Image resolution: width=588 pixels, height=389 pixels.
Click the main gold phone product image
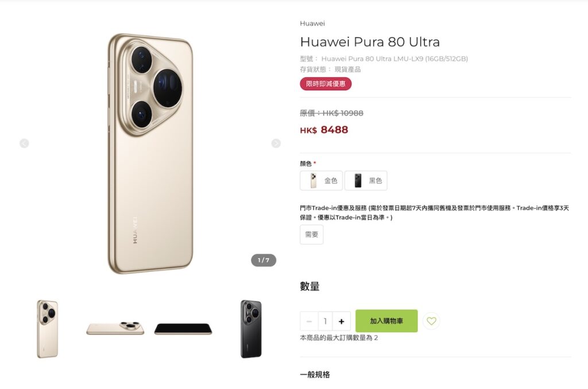(150, 154)
